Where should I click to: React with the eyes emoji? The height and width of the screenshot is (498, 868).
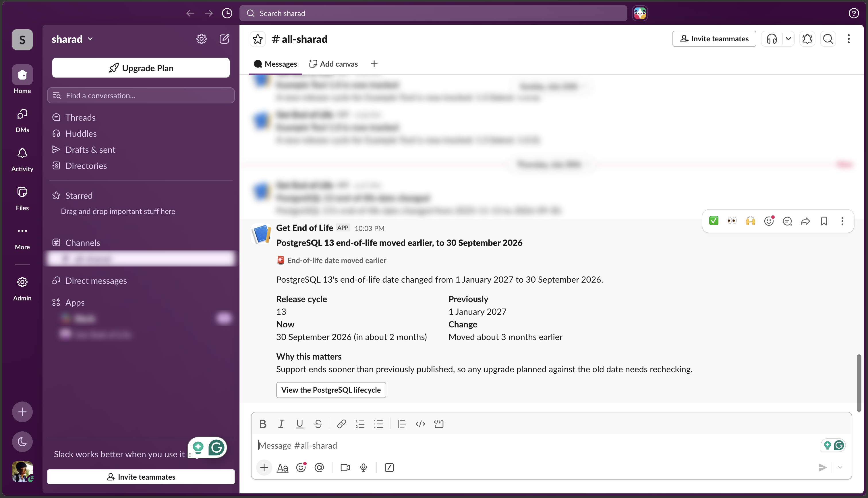[x=732, y=221]
